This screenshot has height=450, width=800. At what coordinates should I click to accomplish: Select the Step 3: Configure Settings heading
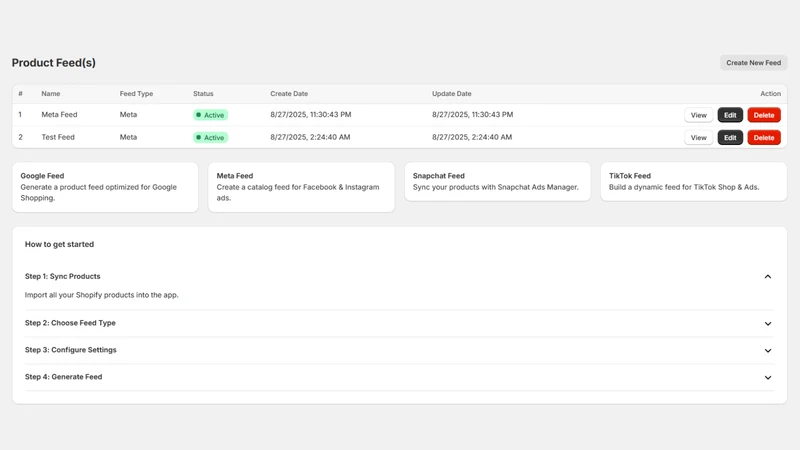pos(70,349)
